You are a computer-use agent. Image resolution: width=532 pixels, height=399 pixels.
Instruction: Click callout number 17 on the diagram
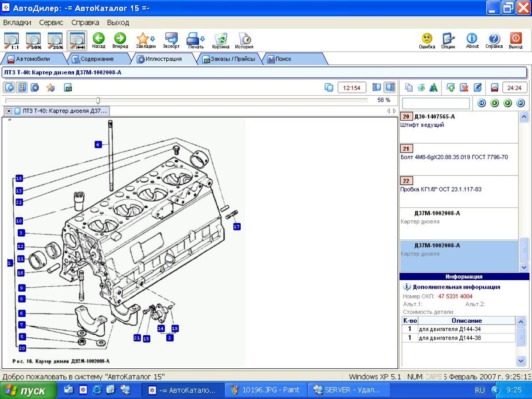[x=236, y=227]
